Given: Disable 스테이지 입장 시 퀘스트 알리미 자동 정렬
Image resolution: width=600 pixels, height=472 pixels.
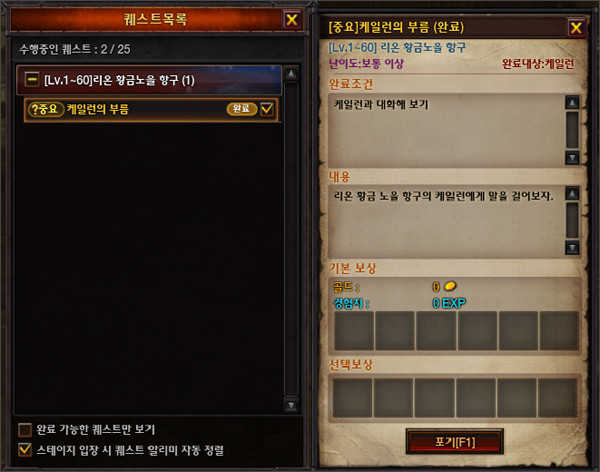Looking at the screenshot, I should [x=25, y=449].
